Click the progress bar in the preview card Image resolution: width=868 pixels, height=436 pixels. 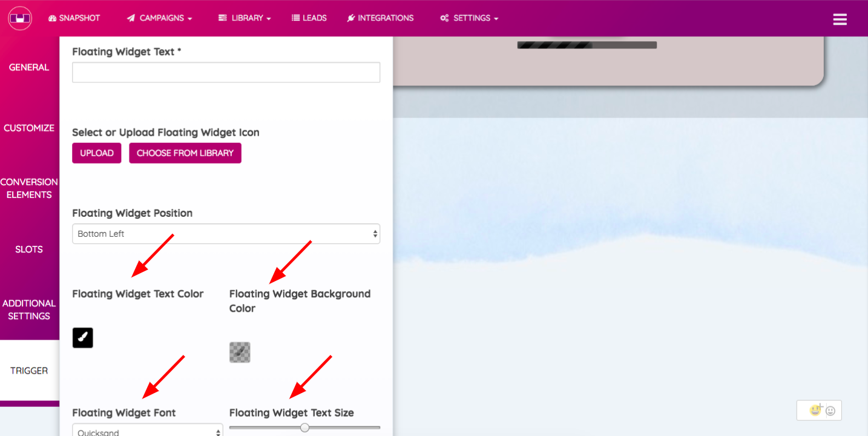click(x=587, y=45)
